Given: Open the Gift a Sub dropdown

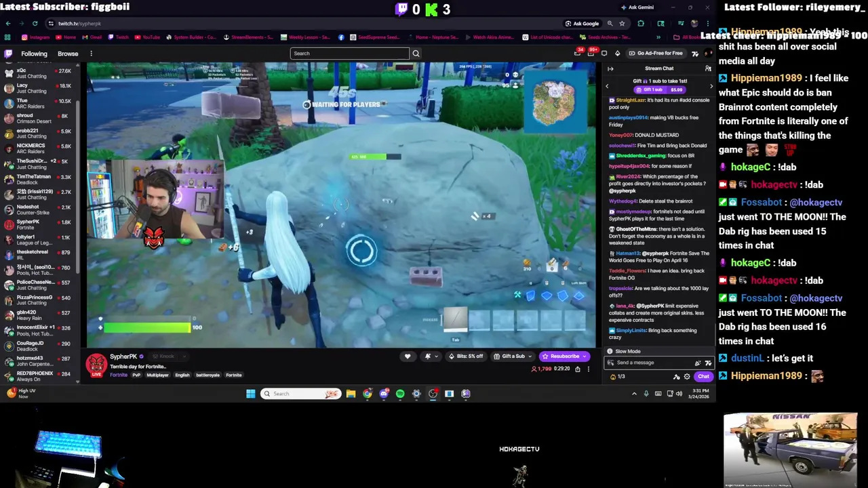Looking at the screenshot, I should click(513, 357).
